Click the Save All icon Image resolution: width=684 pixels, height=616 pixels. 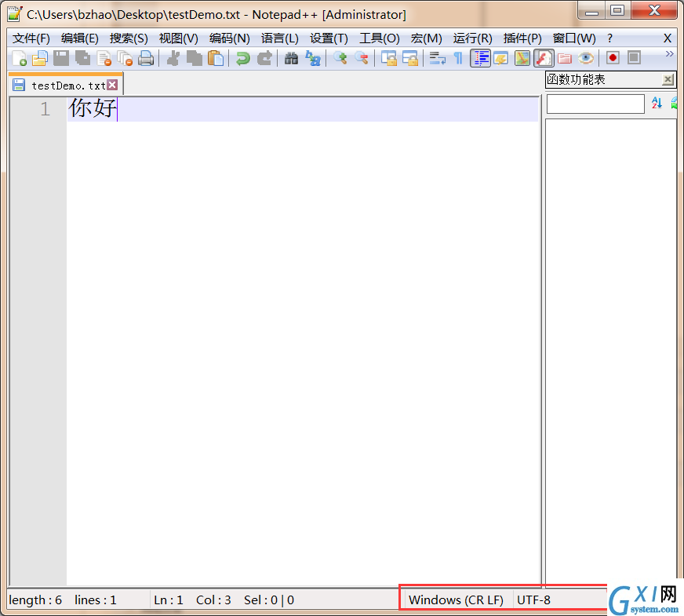[x=82, y=58]
